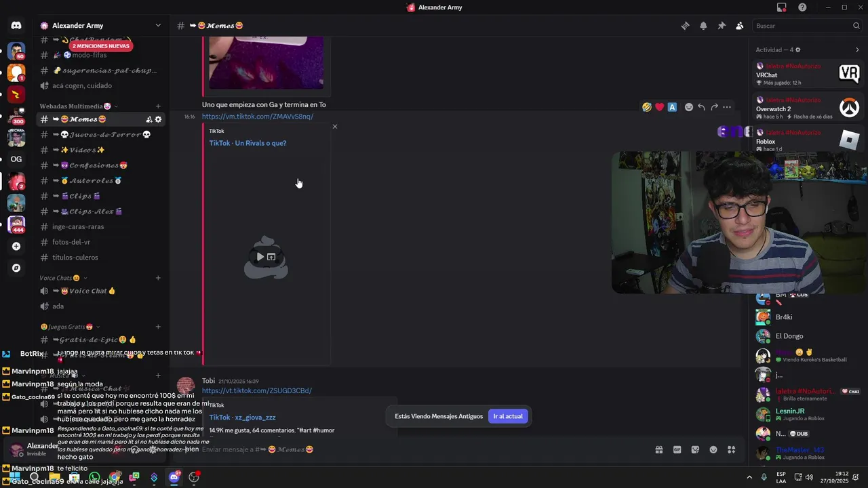The image size is (868, 488).
Task: Collapse the Webadas Multimedia category
Action: click(x=79, y=106)
